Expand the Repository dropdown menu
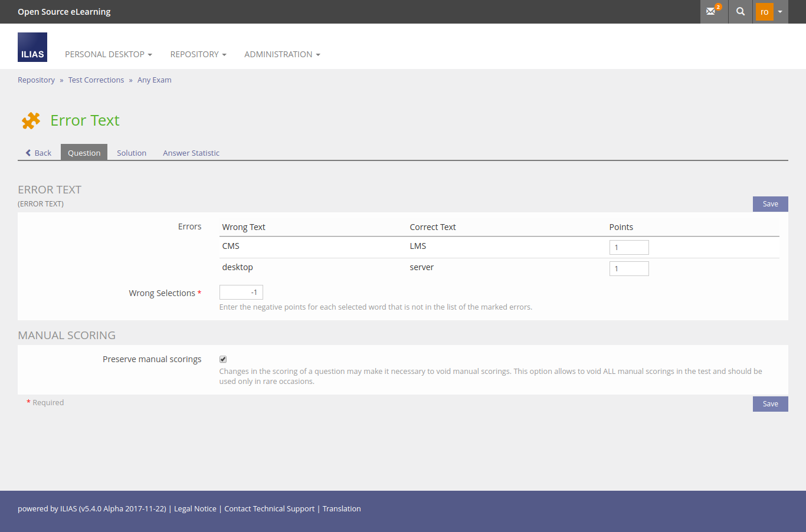Image resolution: width=806 pixels, height=532 pixels. (x=198, y=54)
